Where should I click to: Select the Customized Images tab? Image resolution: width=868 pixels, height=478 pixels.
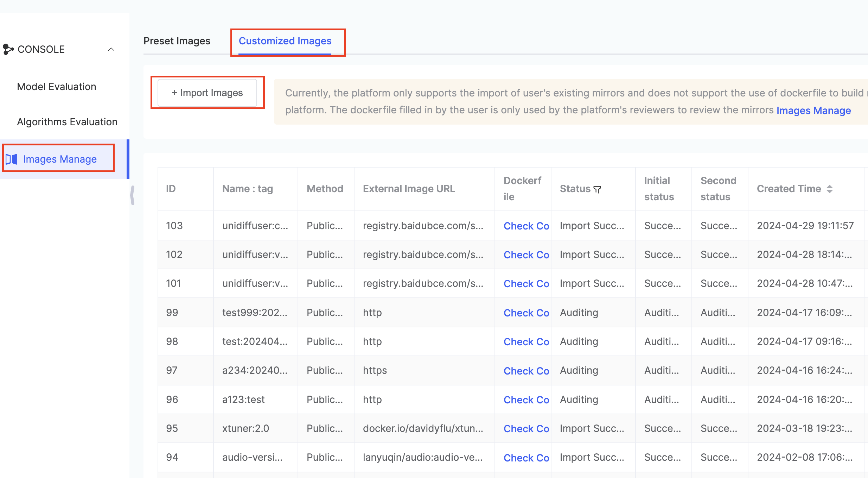[x=285, y=41]
